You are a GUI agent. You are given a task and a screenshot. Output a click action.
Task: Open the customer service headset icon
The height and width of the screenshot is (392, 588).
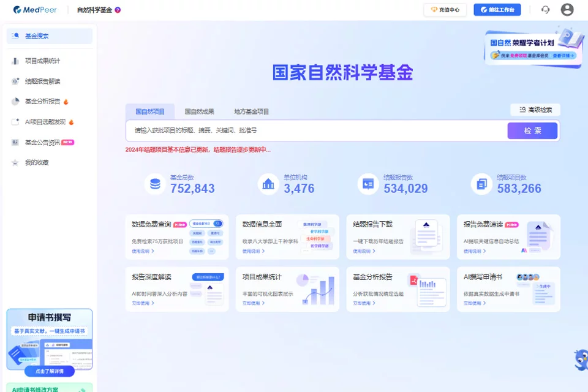click(546, 10)
